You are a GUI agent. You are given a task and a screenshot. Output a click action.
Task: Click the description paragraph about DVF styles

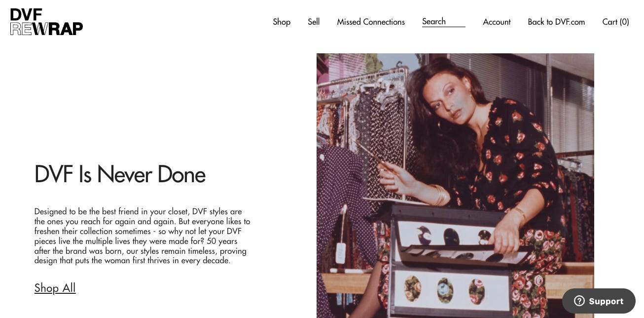(x=143, y=236)
